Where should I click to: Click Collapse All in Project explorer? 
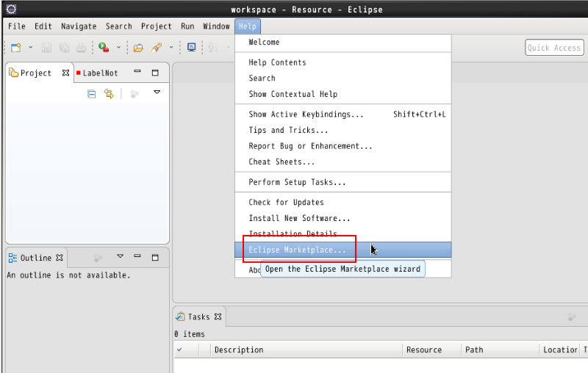(91, 94)
